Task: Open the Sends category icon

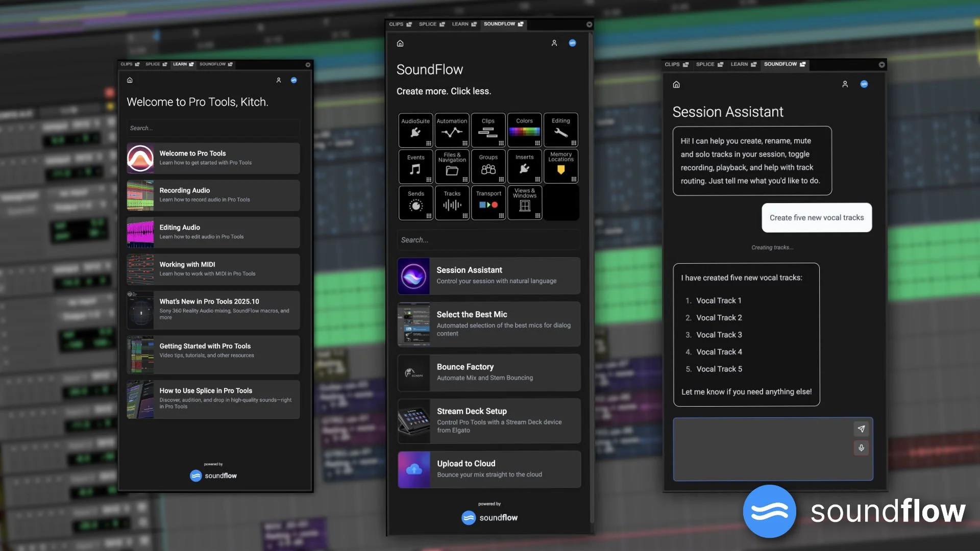Action: coord(415,203)
